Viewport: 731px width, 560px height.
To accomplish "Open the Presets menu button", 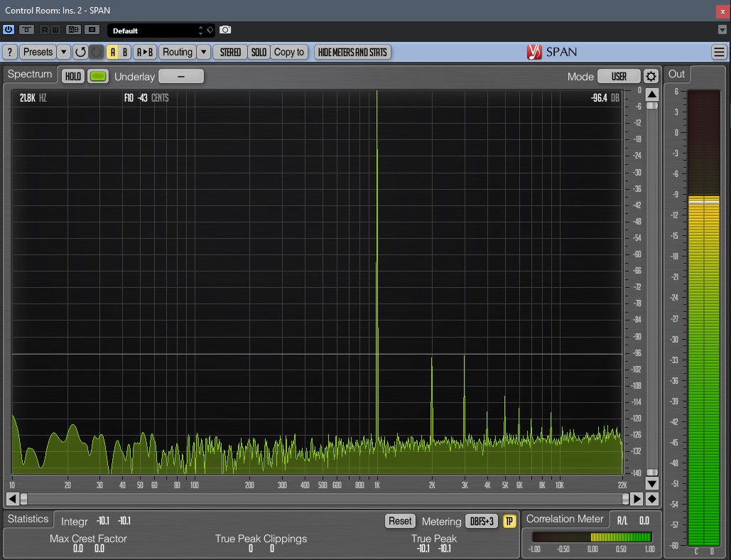I will click(38, 52).
